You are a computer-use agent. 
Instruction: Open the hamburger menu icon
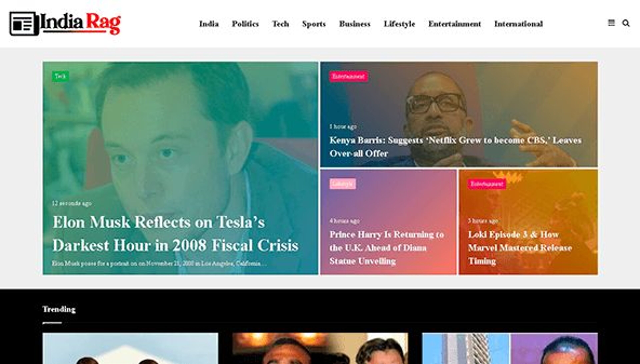coord(611,23)
